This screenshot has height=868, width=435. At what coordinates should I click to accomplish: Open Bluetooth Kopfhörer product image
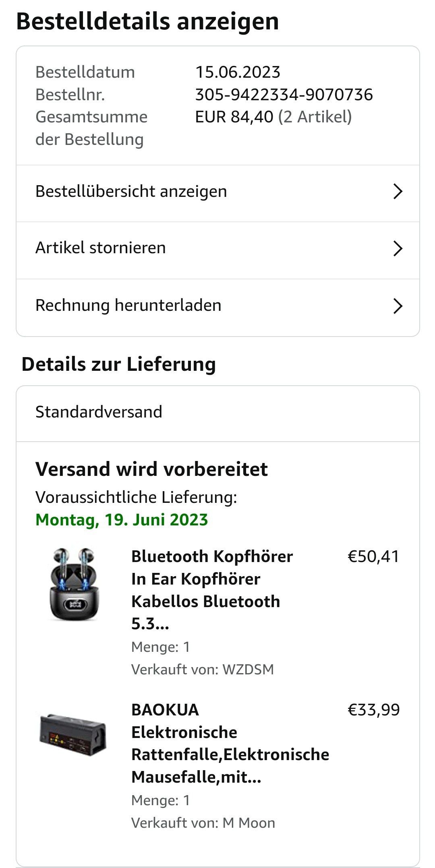(x=74, y=584)
